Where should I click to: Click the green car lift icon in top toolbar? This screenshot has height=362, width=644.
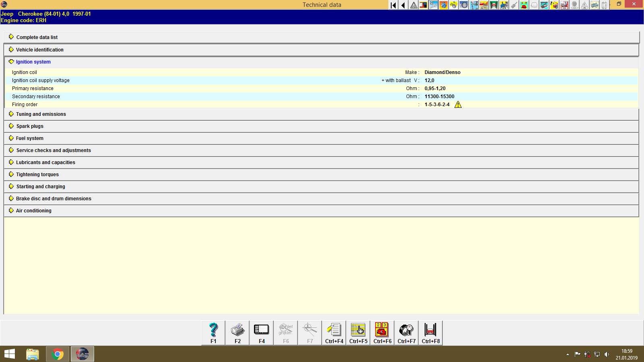click(493, 5)
